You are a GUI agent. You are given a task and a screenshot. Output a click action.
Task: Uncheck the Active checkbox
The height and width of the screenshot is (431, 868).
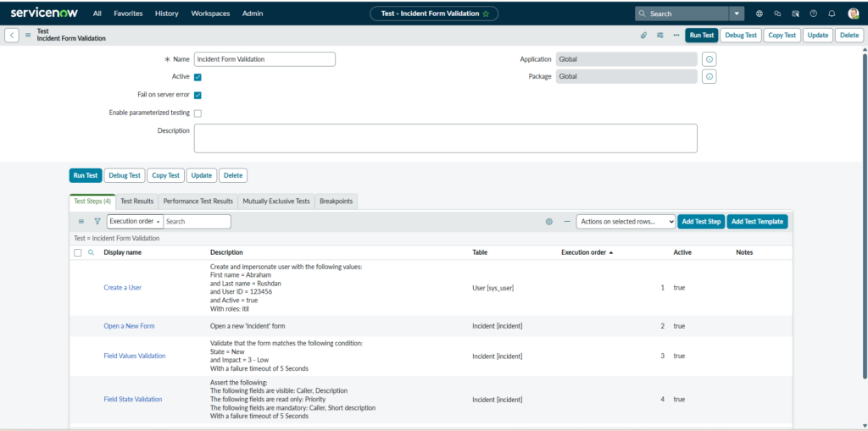(x=198, y=77)
